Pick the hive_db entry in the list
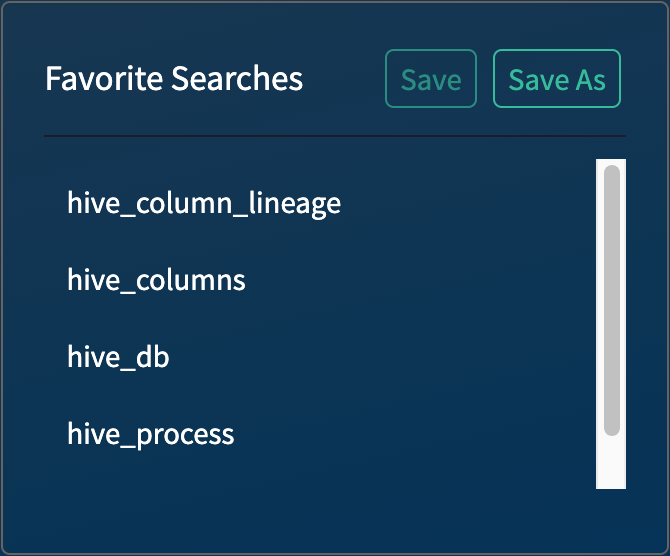The image size is (670, 556). [x=118, y=356]
